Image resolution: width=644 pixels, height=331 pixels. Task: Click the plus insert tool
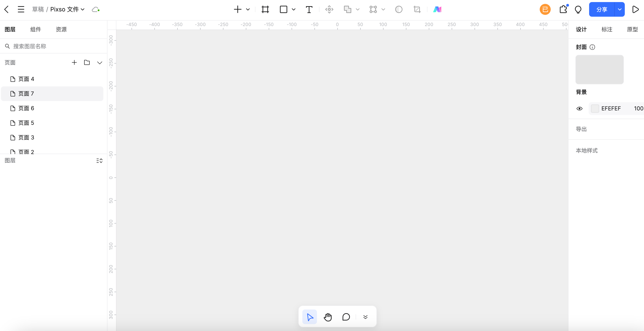[x=238, y=10]
